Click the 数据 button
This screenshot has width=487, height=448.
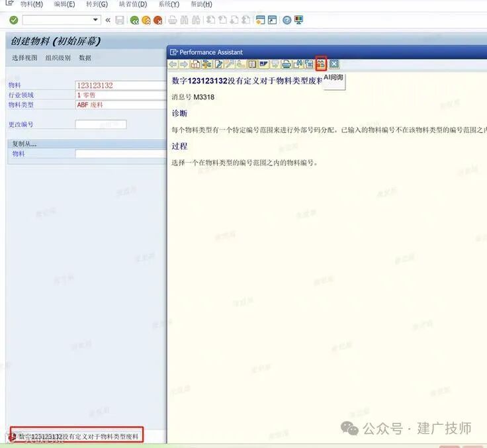tap(85, 58)
